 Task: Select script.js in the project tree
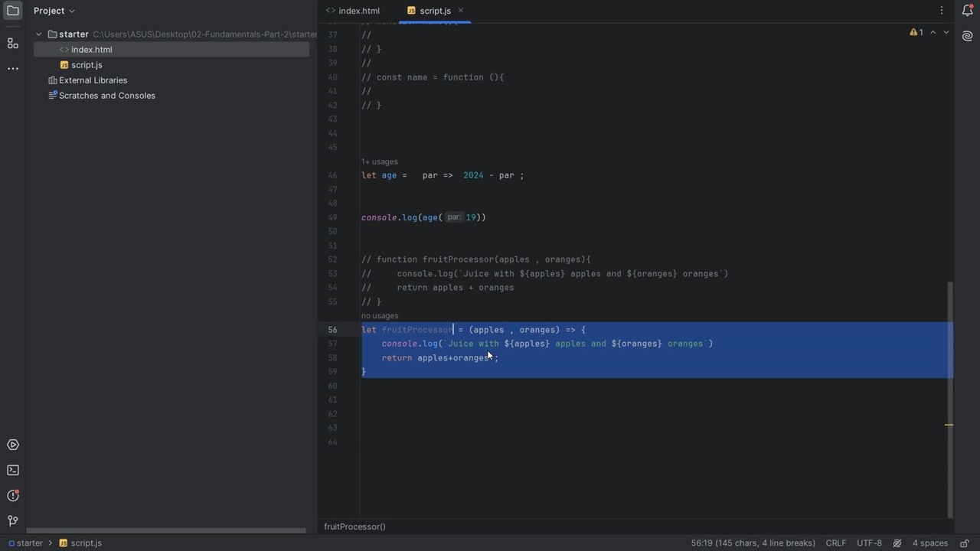coord(87,65)
